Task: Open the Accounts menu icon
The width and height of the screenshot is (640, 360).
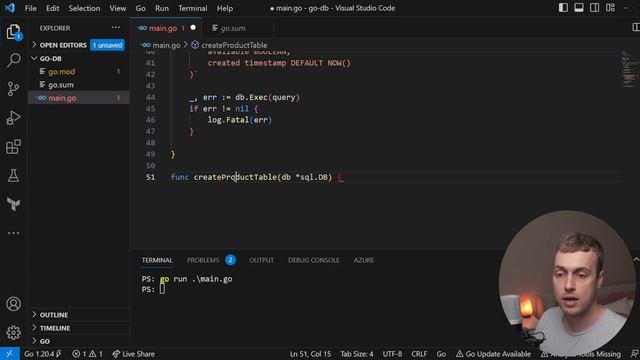Action: [13, 304]
